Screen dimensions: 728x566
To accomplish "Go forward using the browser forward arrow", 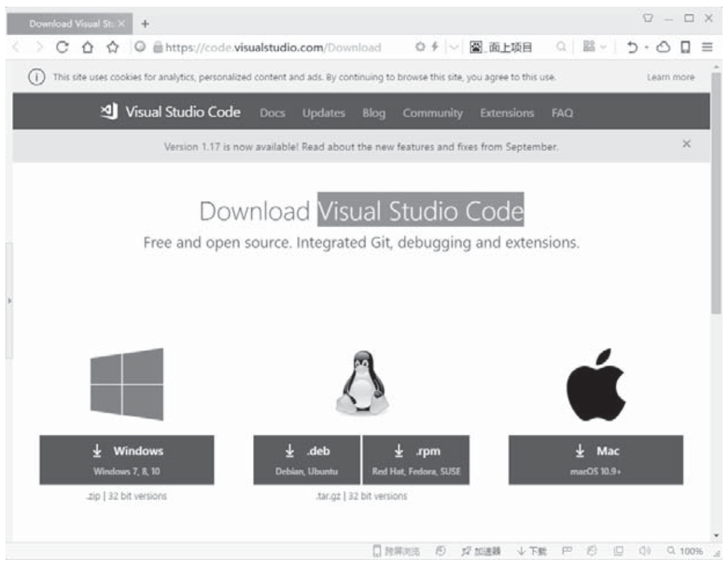I will click(39, 48).
